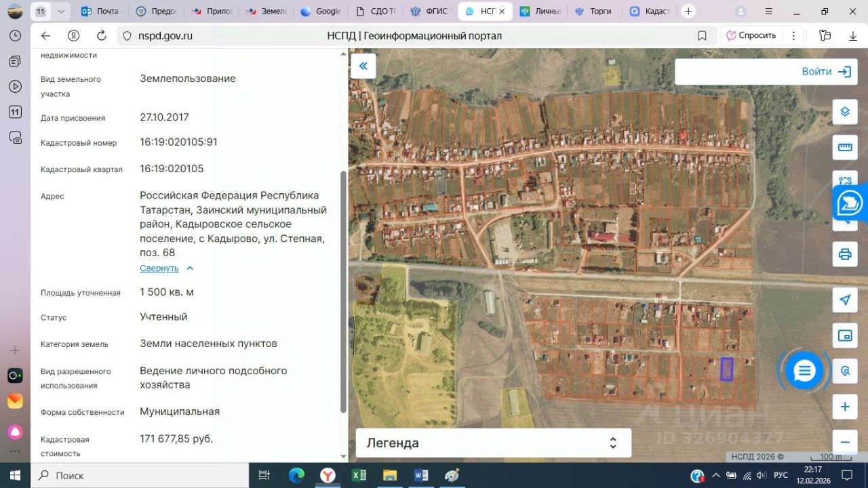Click the Войти login button
The width and height of the screenshot is (868, 488).
825,72
